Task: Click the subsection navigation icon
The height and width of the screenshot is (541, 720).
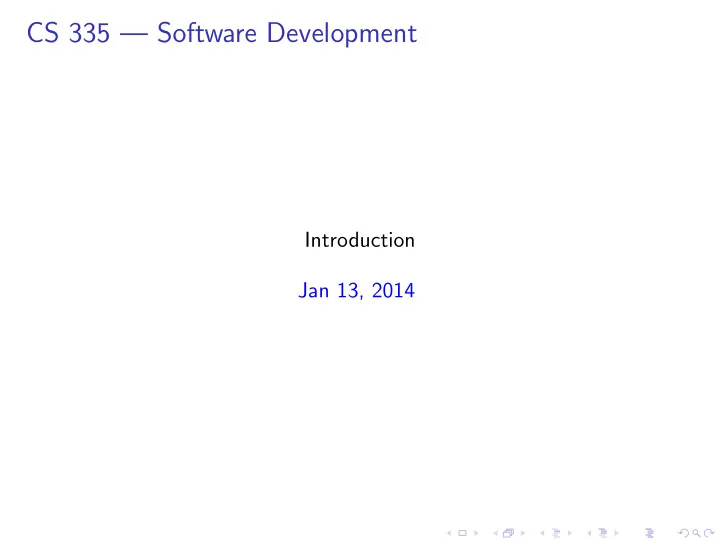Action: pos(556,533)
